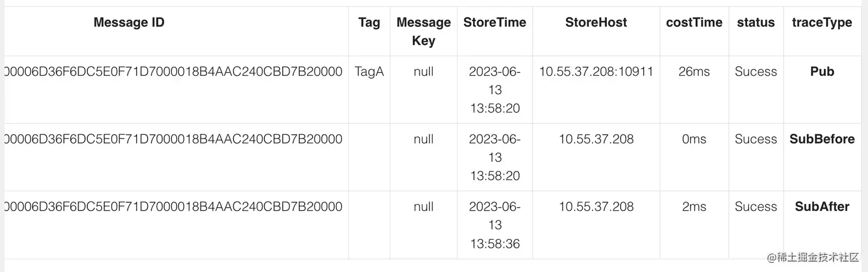Click the Pub traceType cell
Screen dimensions: 868x272
(x=822, y=72)
